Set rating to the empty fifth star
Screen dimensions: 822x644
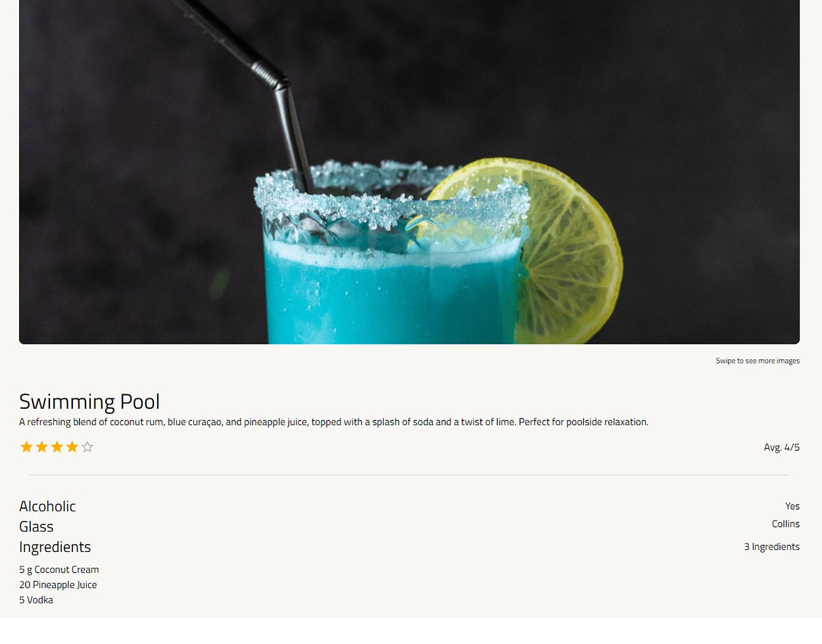pos(87,447)
